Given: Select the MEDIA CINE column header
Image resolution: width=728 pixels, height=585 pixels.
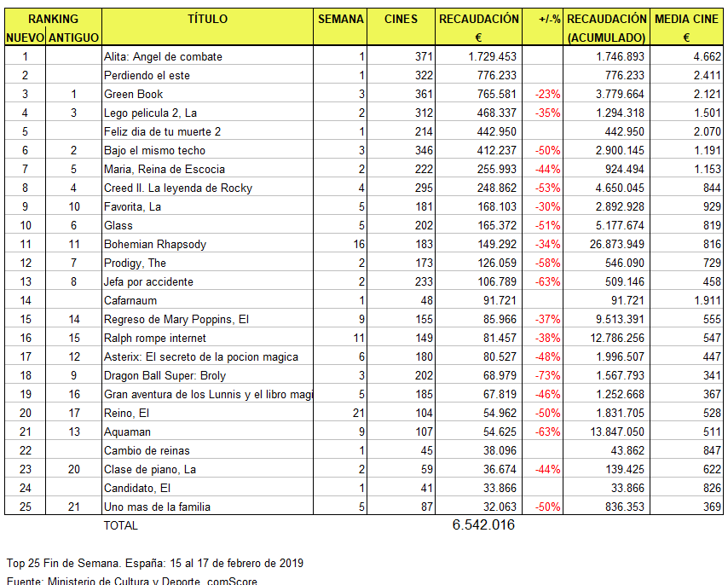Looking at the screenshot, I should pos(686,19).
